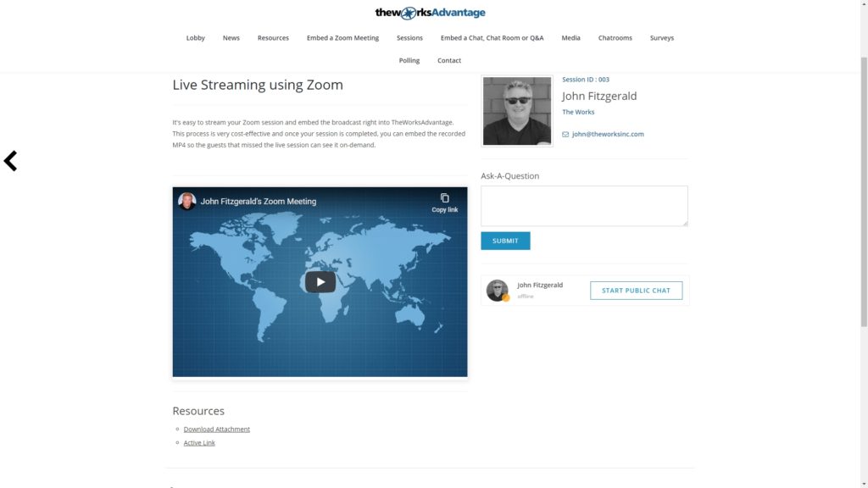
Task: Click the Resources section heading
Action: tap(198, 411)
